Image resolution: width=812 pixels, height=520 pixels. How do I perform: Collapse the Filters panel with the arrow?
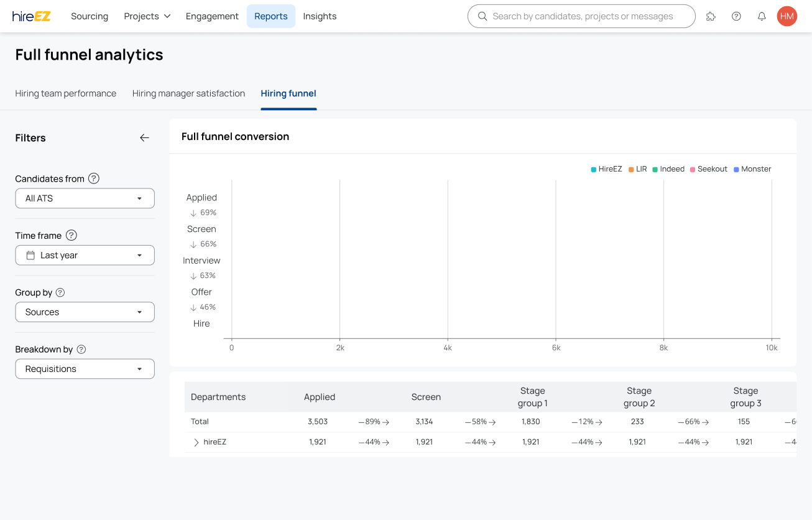tap(144, 138)
